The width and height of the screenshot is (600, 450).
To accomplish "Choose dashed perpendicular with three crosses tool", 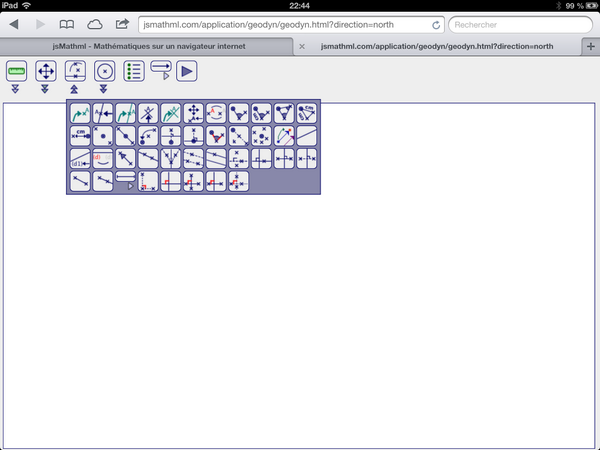I will (x=239, y=158).
